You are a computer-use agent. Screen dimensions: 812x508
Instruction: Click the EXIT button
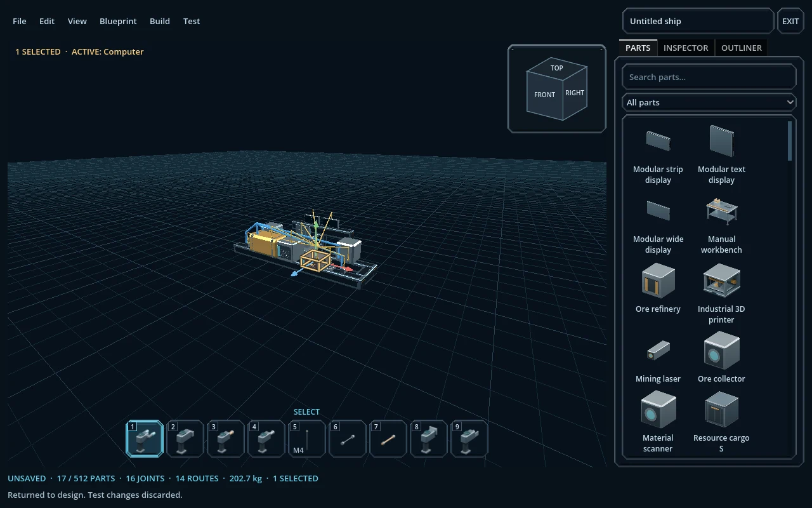click(790, 21)
